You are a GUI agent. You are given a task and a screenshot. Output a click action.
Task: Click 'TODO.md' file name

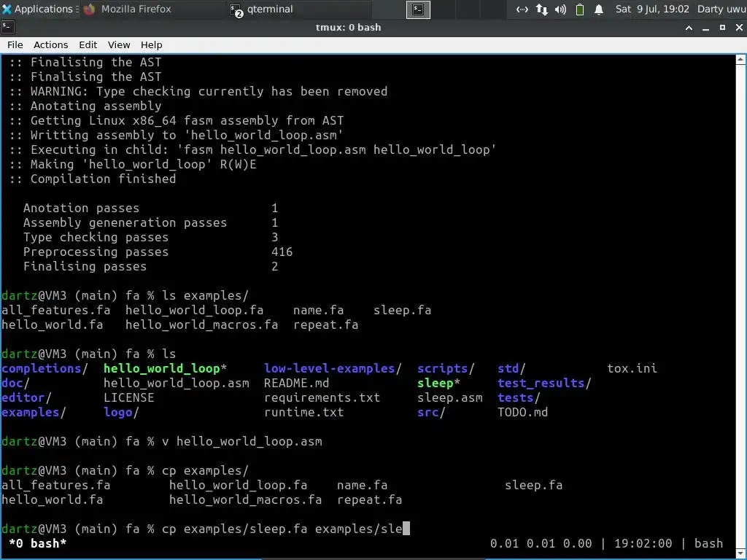522,413
